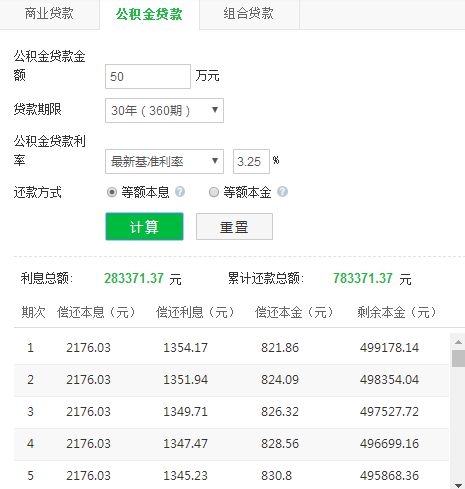Click the 公积金贷款金额 input showing 50

click(x=148, y=77)
